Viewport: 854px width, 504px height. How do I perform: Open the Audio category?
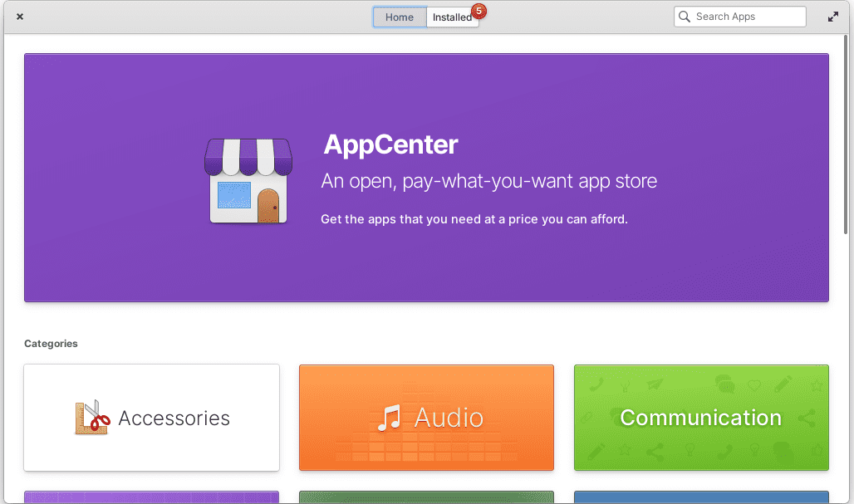click(x=426, y=418)
